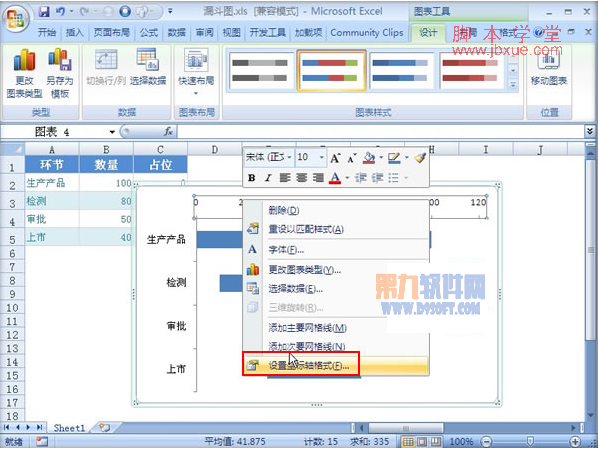Open font name dropdown in mini toolbar
The width and height of the screenshot is (598, 449).
coord(289,157)
